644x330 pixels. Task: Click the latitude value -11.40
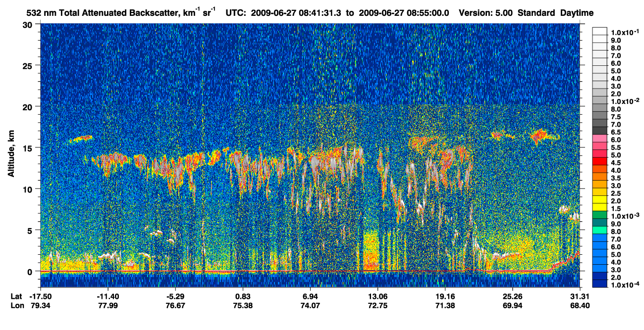[107, 296]
